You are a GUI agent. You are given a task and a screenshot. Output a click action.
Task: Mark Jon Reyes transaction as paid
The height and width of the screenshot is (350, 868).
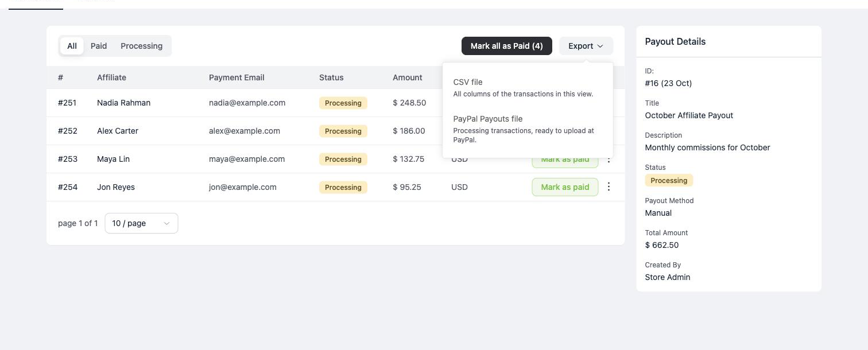coord(565,187)
